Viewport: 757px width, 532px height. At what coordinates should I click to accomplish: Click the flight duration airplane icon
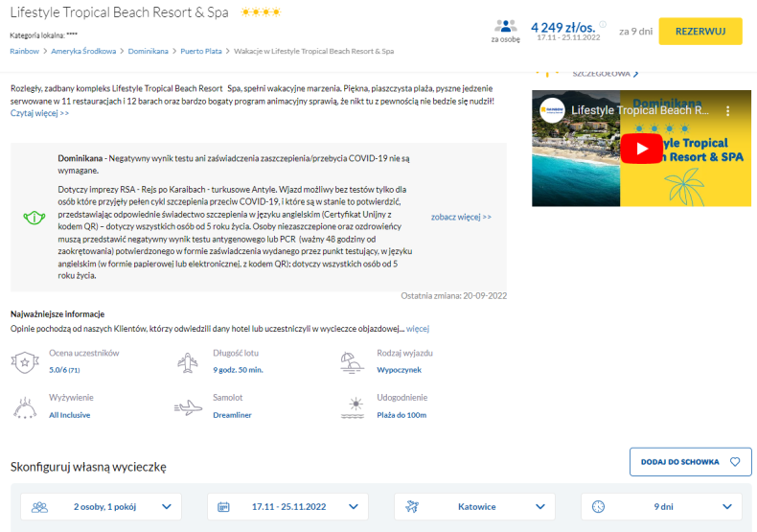[x=189, y=362]
